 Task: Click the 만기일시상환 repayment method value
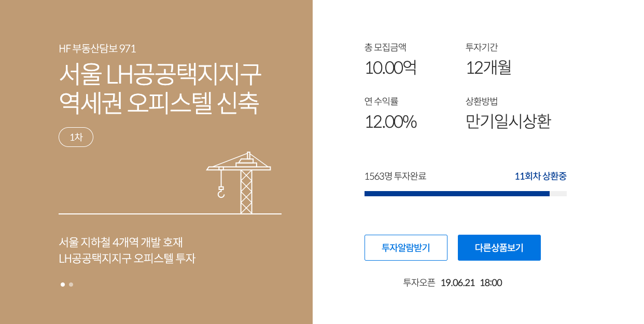coord(508,122)
